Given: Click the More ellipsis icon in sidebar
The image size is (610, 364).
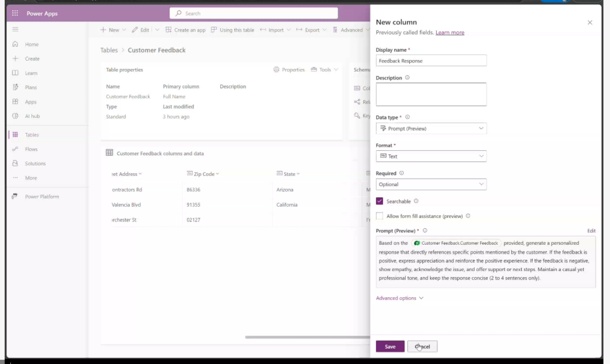Looking at the screenshot, I should (x=15, y=178).
